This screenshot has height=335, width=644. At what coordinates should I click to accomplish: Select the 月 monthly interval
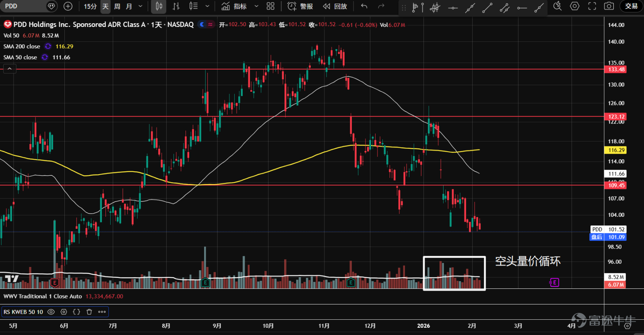(129, 6)
